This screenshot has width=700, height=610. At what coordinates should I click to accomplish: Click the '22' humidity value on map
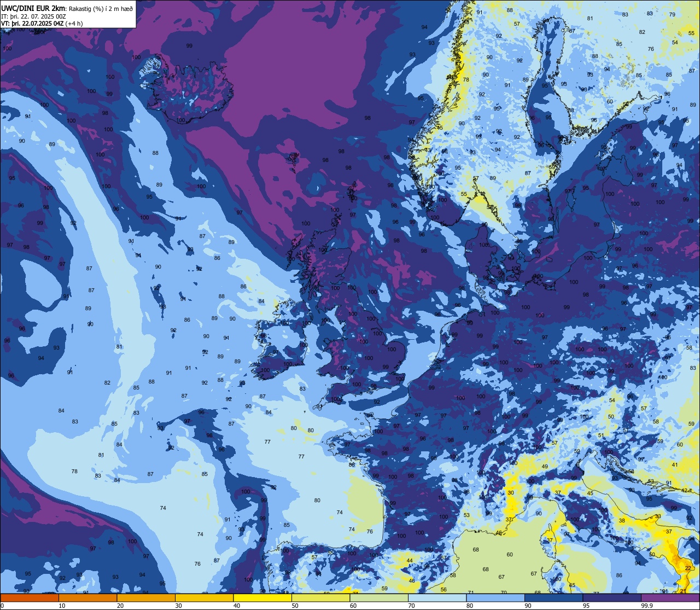pyautogui.click(x=688, y=569)
